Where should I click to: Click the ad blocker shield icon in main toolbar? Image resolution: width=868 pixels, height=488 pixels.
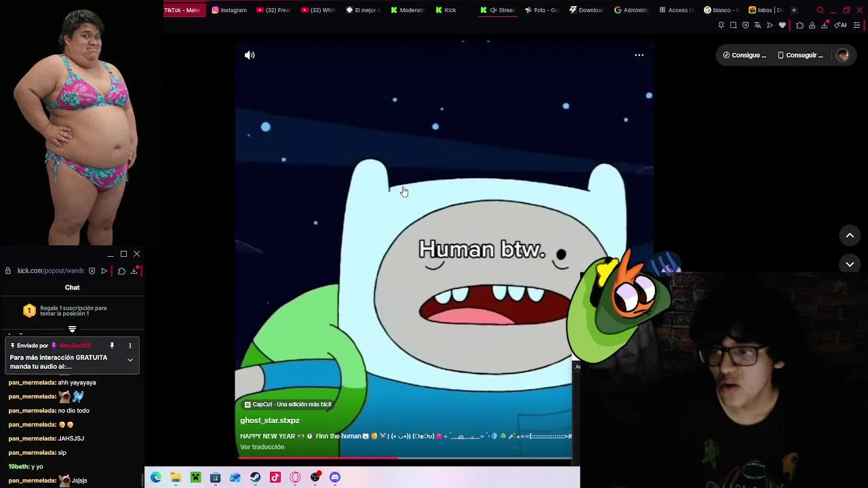click(x=745, y=25)
